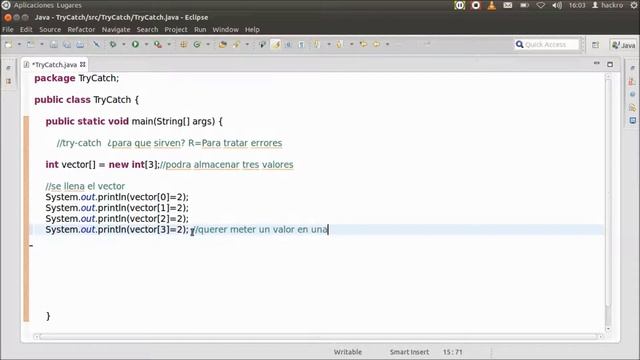Click the system settings gear icon
The height and width of the screenshot is (360, 640).
pos(633,5)
